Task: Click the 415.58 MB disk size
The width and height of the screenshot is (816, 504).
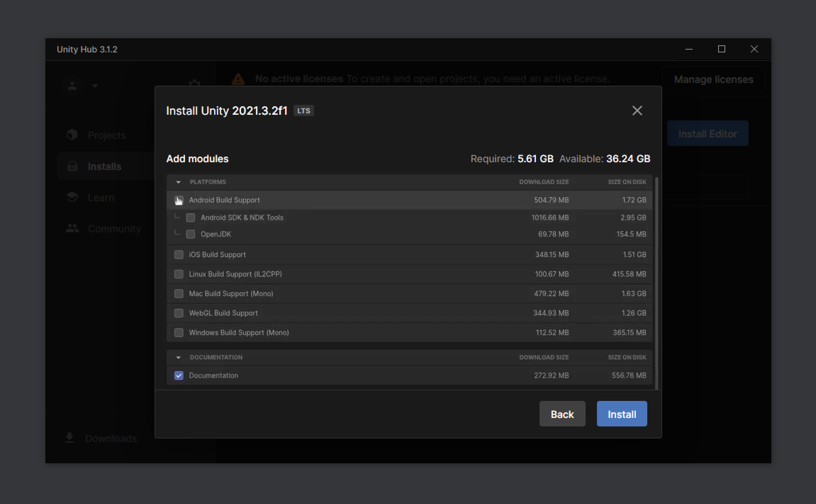Action: 629,274
